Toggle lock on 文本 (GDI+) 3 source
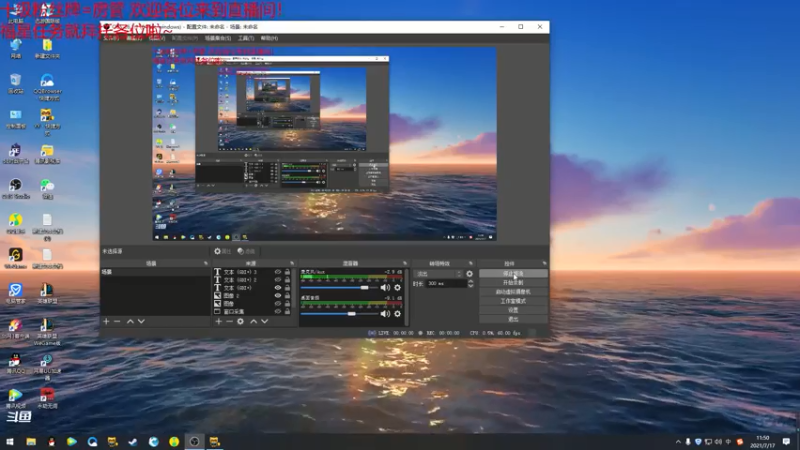 [287, 272]
